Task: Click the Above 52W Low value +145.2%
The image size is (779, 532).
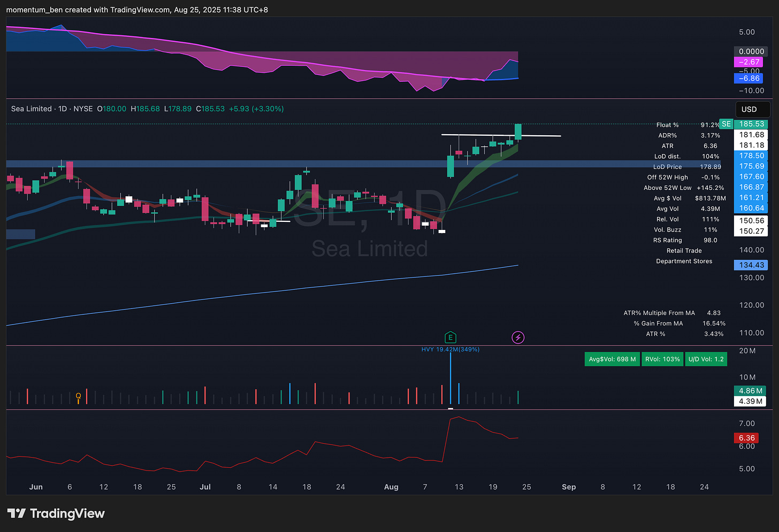Action: pos(711,188)
